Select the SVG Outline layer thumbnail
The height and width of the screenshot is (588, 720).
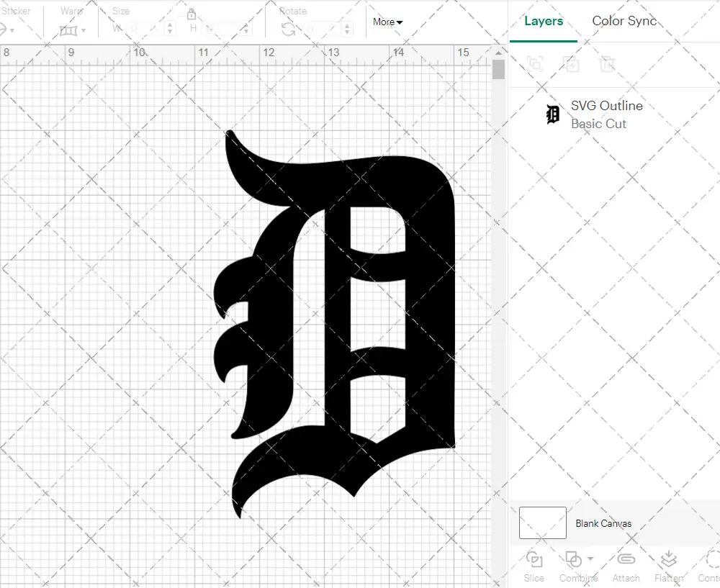pos(553,114)
